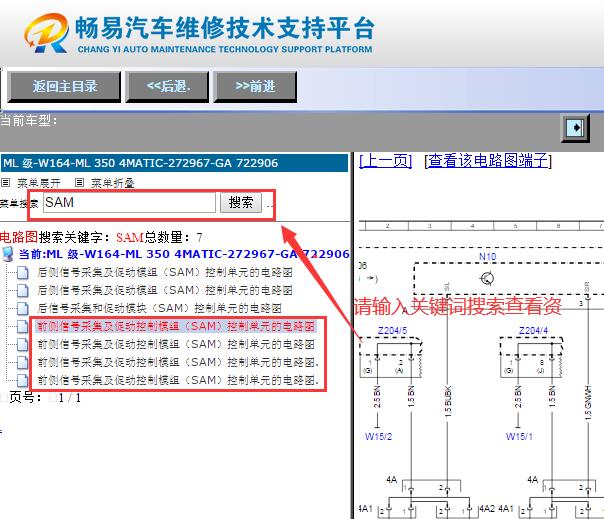This screenshot has width=604, height=519.
Task: Open highlighted red 前侧信号采集 (SAM) diagram
Action: pyautogui.click(x=176, y=326)
